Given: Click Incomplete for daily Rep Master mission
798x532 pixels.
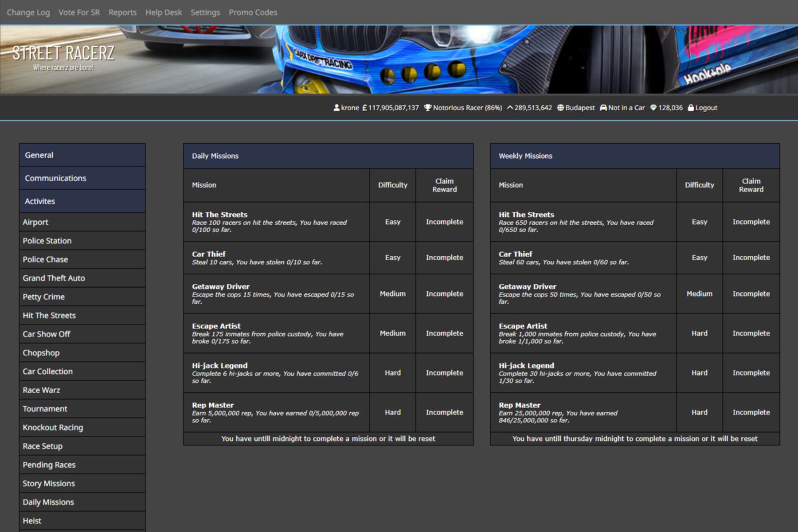Looking at the screenshot, I should [444, 412].
